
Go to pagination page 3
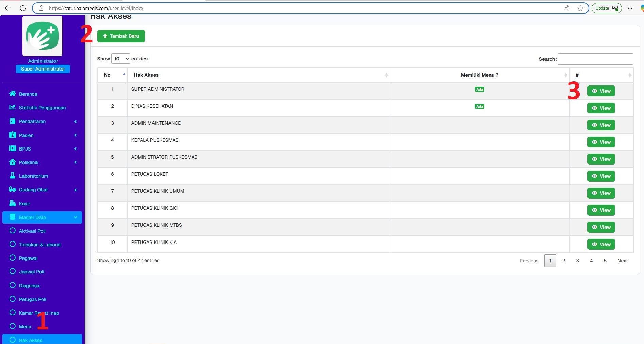pos(577,261)
